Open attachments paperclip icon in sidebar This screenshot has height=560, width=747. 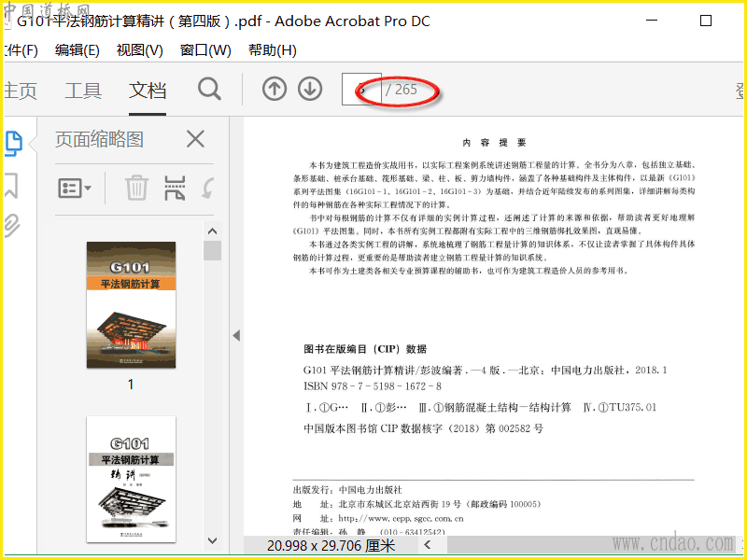[11, 225]
